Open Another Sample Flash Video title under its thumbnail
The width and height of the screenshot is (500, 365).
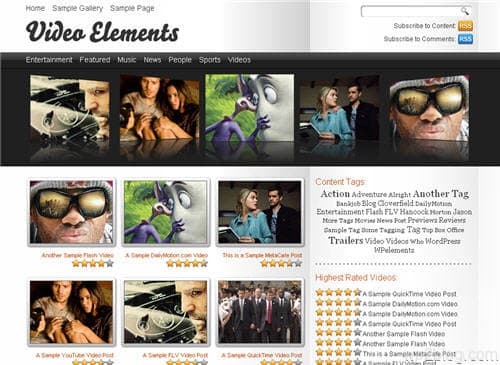77,255
